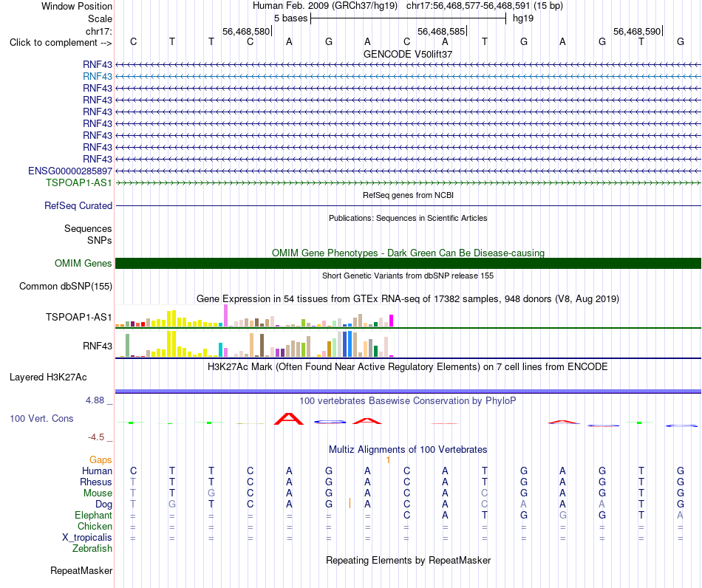Open the '100 Vert. Cons' track label
702x588 pixels.
coord(41,418)
